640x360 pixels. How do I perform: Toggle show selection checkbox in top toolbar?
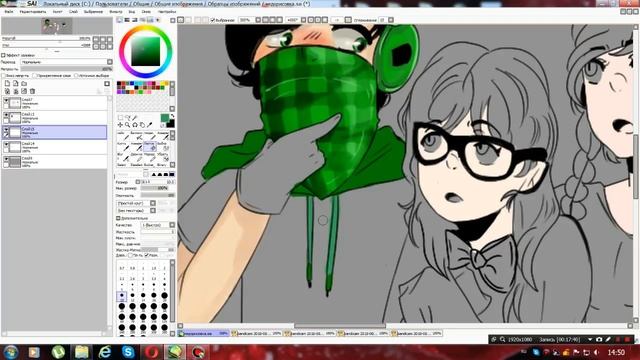pyautogui.click(x=213, y=20)
